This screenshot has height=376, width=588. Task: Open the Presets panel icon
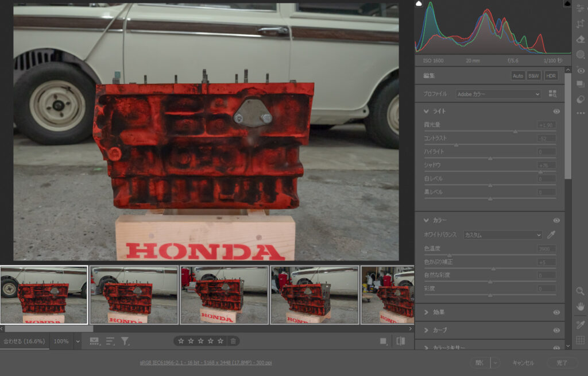[x=581, y=99]
